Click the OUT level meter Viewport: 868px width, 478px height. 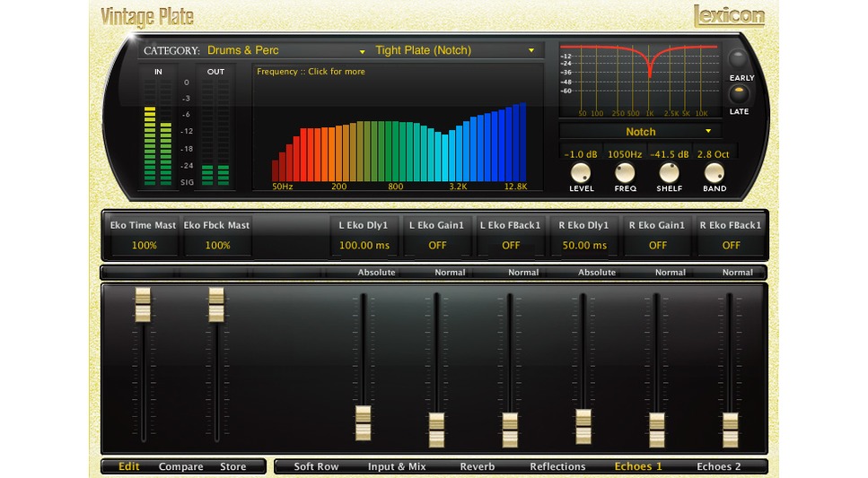click(215, 132)
